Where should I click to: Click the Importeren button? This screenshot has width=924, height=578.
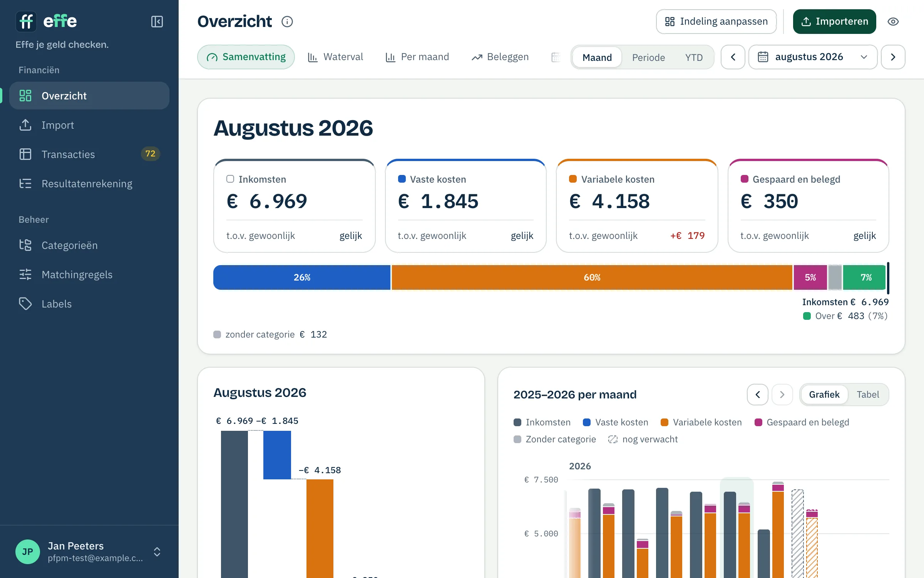coord(834,22)
